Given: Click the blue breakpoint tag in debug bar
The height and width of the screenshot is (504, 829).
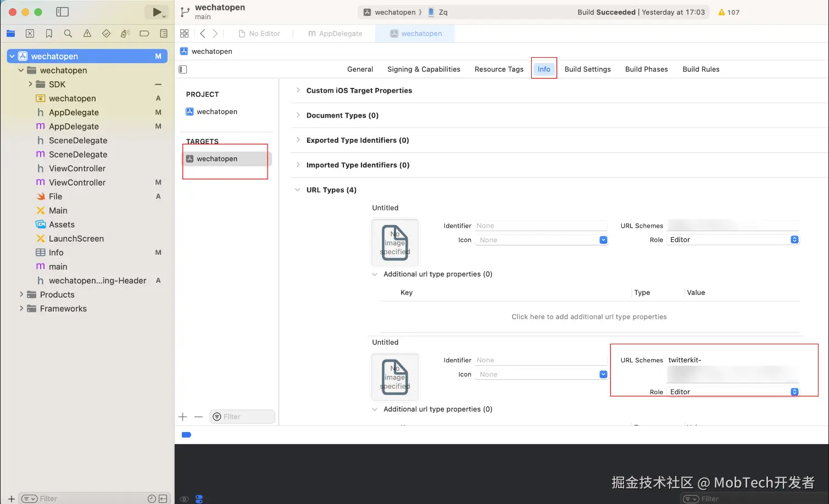Looking at the screenshot, I should pos(186,435).
